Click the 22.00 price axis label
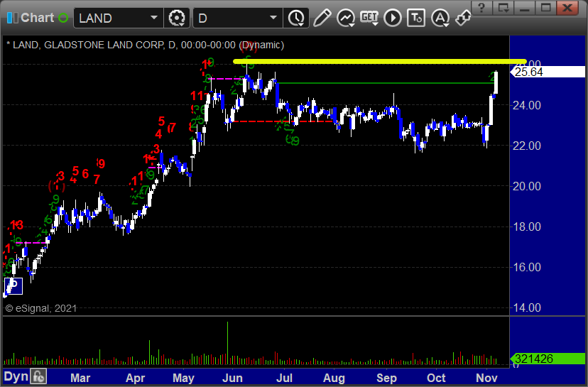 click(527, 146)
